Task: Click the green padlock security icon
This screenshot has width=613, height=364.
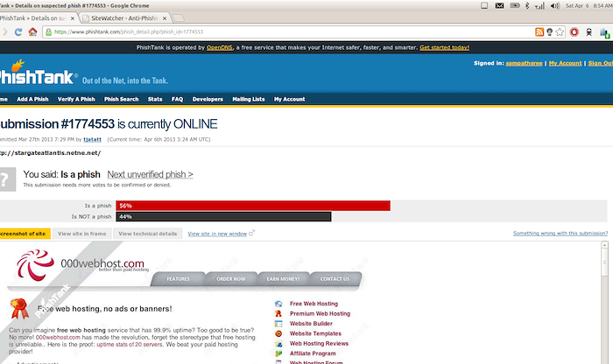Action: click(x=48, y=32)
